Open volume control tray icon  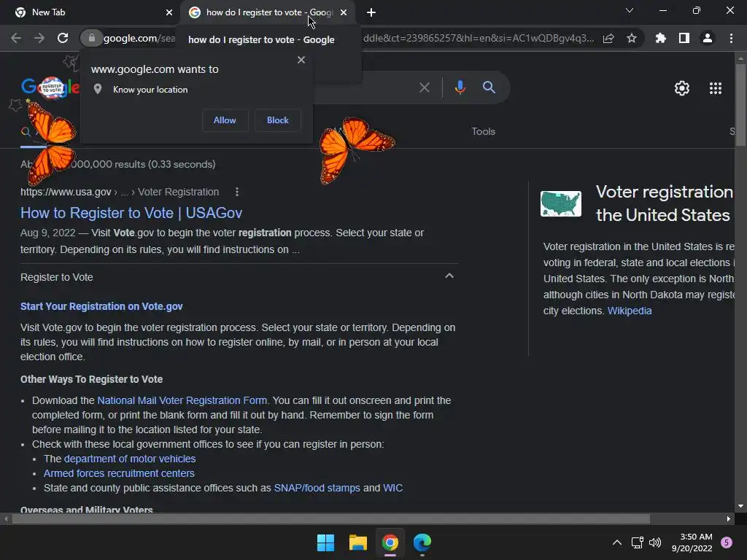[x=655, y=542]
